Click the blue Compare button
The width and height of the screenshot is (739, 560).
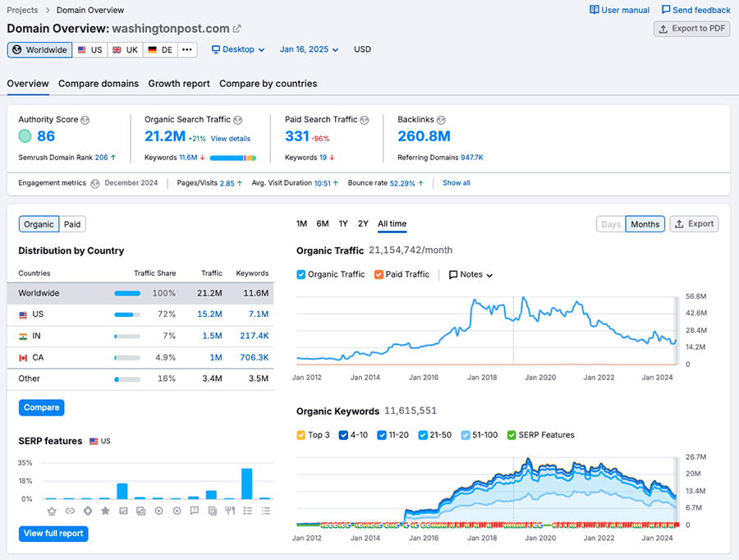[x=42, y=408]
